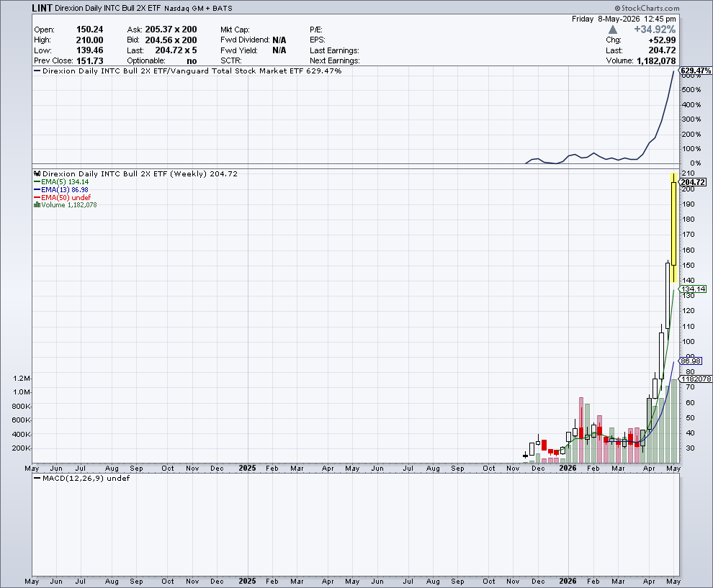Click the Chg value +52.99
Screen dimensions: 713x588
coord(662,40)
